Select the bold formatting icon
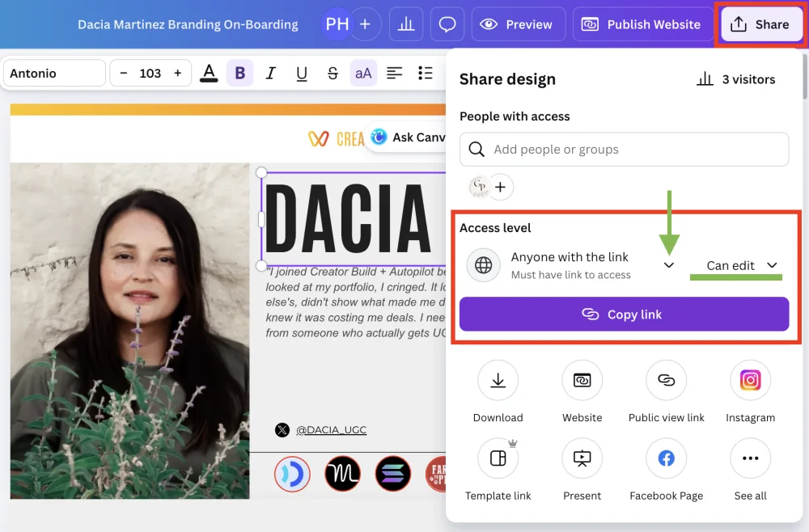 (x=239, y=73)
